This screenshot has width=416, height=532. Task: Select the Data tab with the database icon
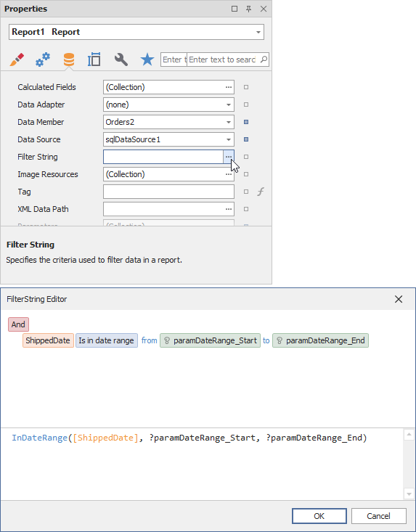pyautogui.click(x=69, y=60)
